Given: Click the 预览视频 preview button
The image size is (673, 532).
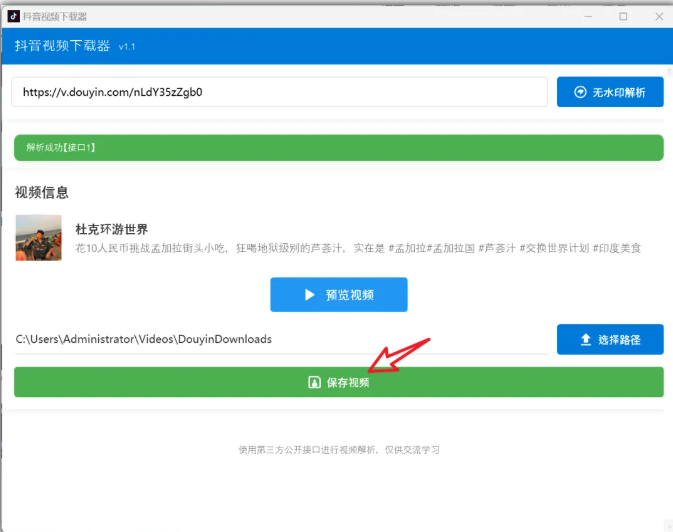Looking at the screenshot, I should 339,295.
